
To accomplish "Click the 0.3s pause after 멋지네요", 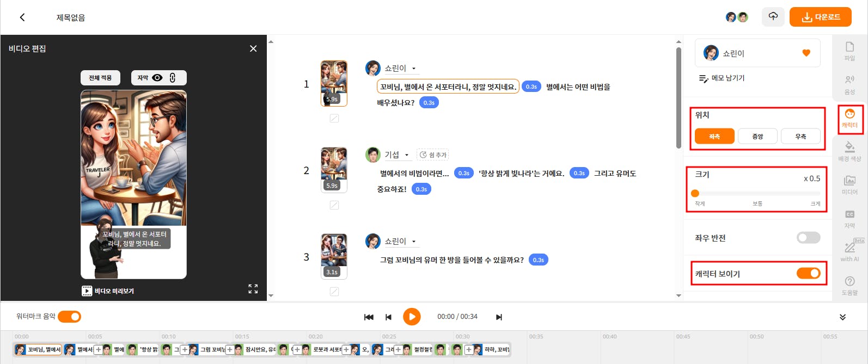I will point(531,87).
